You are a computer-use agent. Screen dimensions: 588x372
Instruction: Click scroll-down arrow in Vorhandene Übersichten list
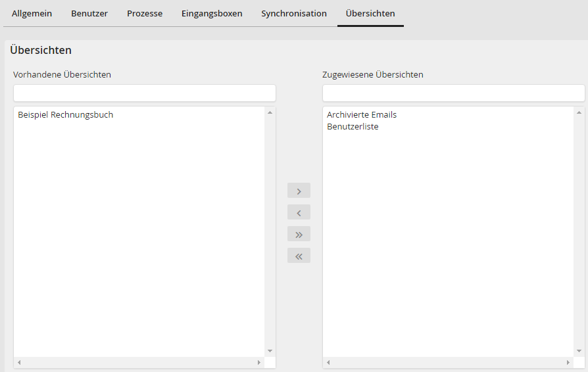(x=270, y=351)
